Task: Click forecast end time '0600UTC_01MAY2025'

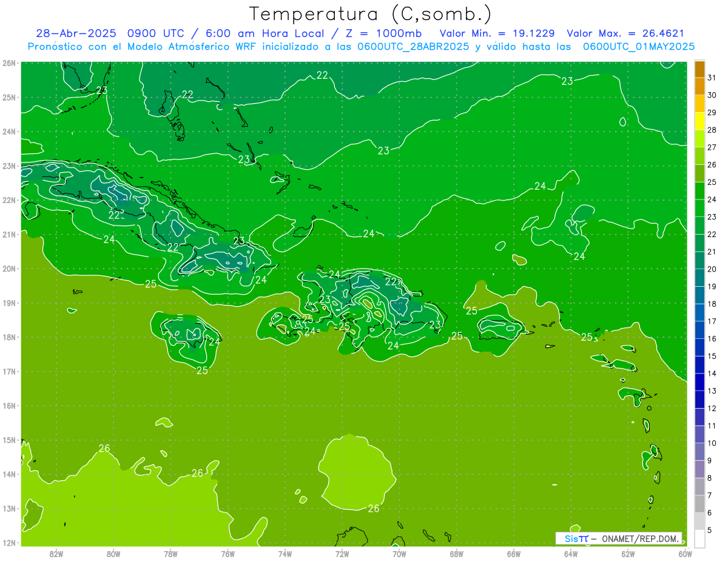Action: 639,47
